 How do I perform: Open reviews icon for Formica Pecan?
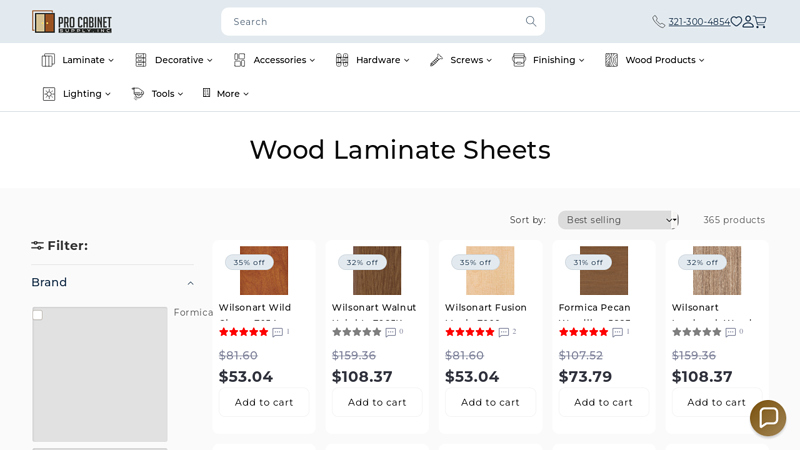[x=617, y=333]
